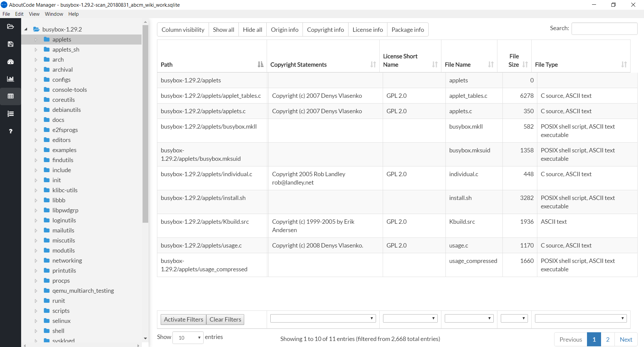The height and width of the screenshot is (347, 644).
Task: Select the applets folder icon in tree
Action: (x=47, y=40)
